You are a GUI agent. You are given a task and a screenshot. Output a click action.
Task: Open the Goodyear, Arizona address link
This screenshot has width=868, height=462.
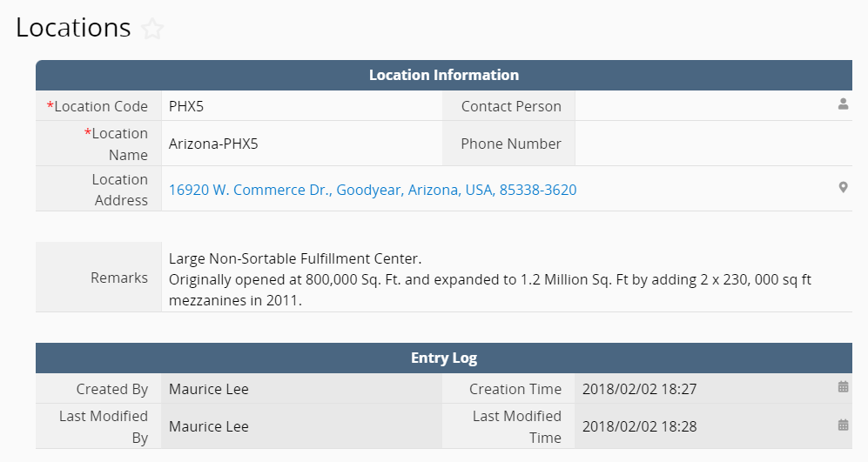coord(373,190)
